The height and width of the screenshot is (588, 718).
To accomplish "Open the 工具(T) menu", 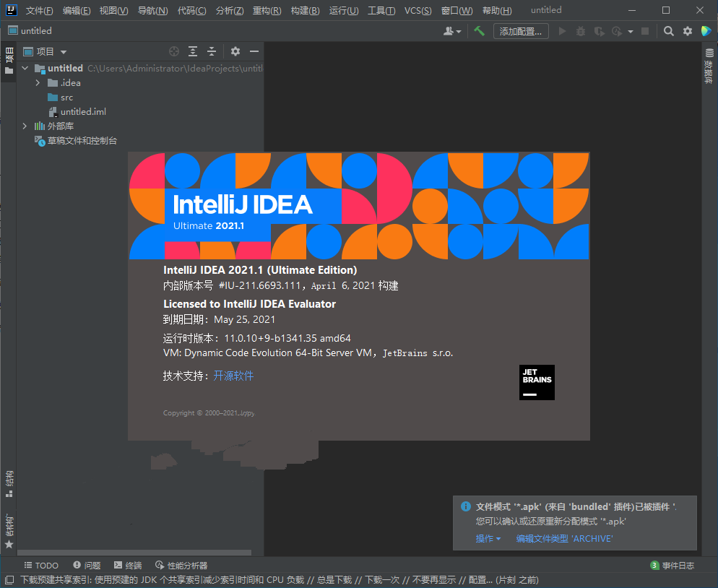I will 381,11.
